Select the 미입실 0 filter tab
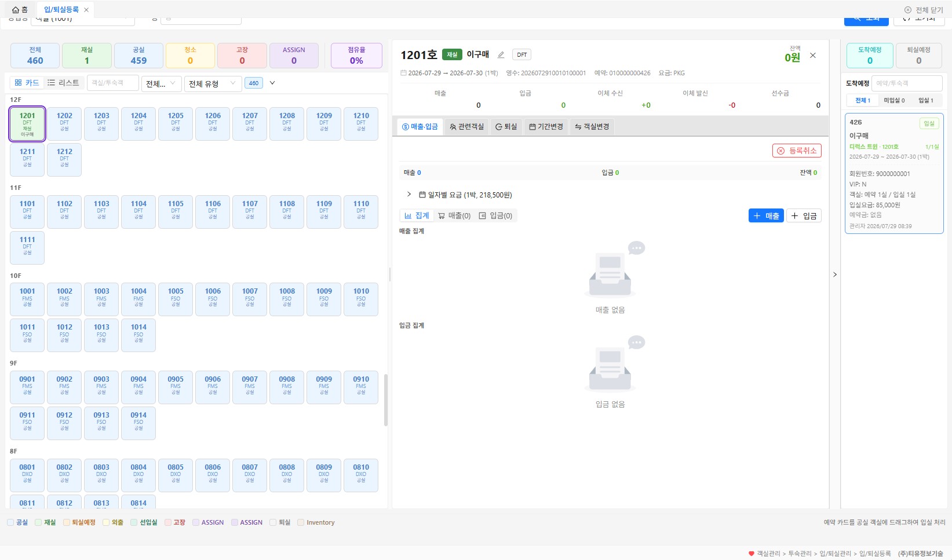952x560 pixels. pyautogui.click(x=894, y=100)
